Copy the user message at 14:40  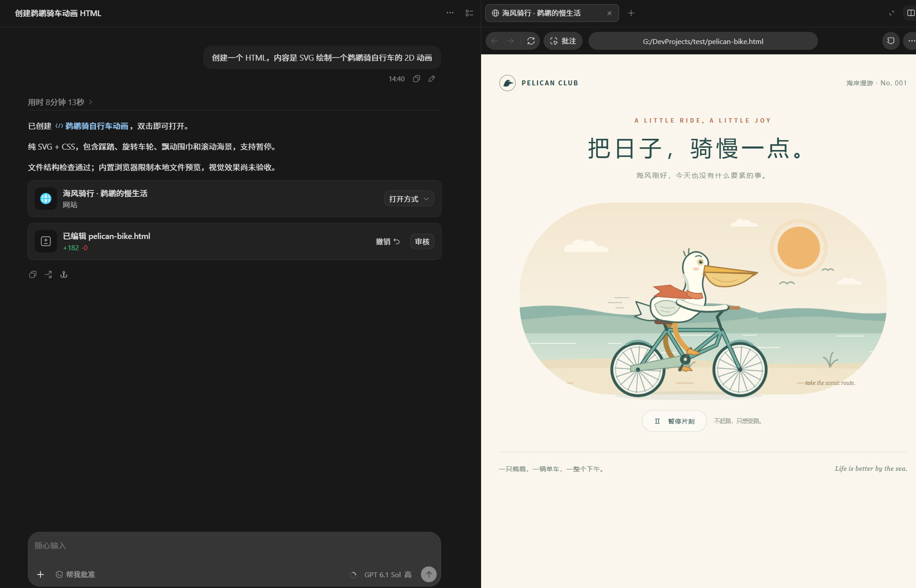pos(416,79)
